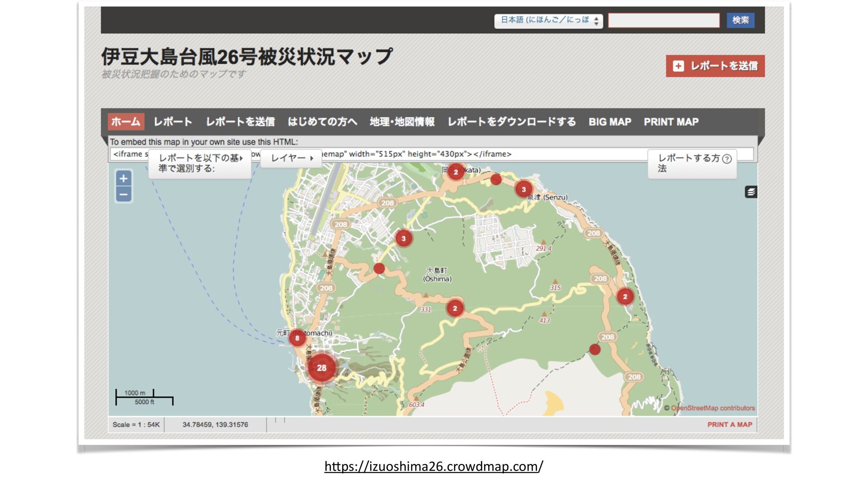
Task: Click the map zoom in plus button
Action: 123,178
